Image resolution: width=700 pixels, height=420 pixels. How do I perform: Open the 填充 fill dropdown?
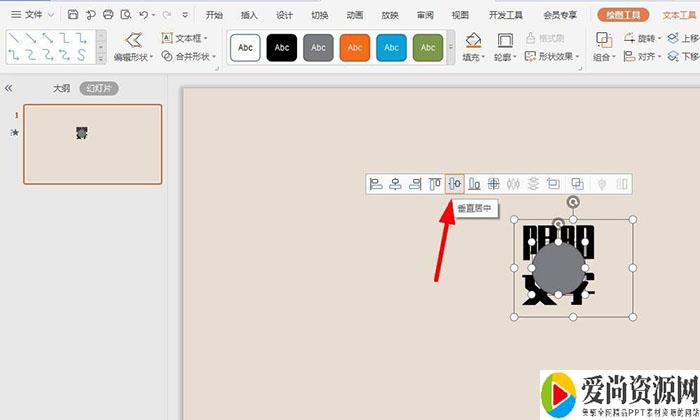click(x=473, y=47)
